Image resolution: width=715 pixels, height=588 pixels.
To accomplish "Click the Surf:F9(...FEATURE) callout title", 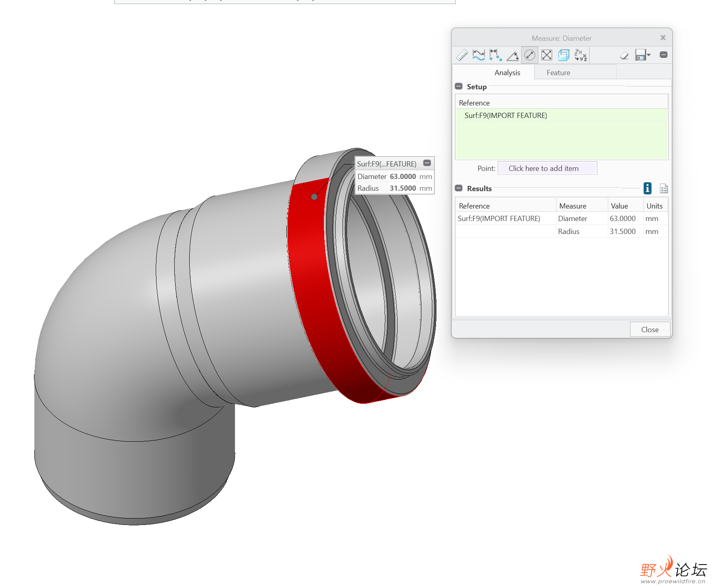I will coord(387,164).
